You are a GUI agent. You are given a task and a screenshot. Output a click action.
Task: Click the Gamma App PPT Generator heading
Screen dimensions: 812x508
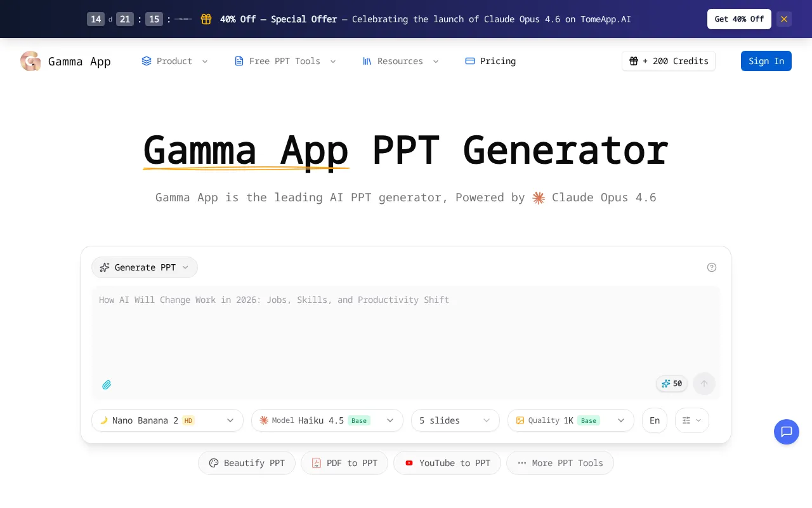coord(406,151)
